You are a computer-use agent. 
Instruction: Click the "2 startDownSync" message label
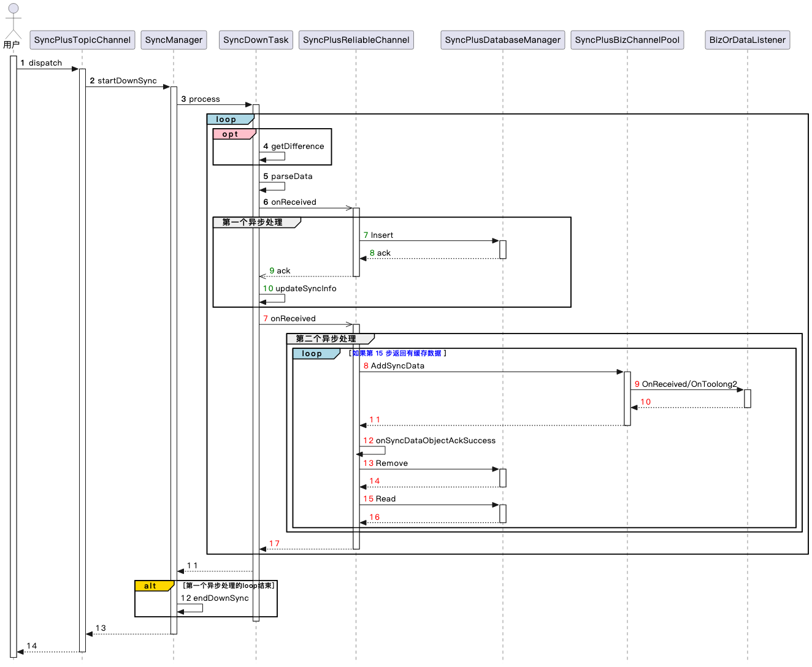coord(123,81)
